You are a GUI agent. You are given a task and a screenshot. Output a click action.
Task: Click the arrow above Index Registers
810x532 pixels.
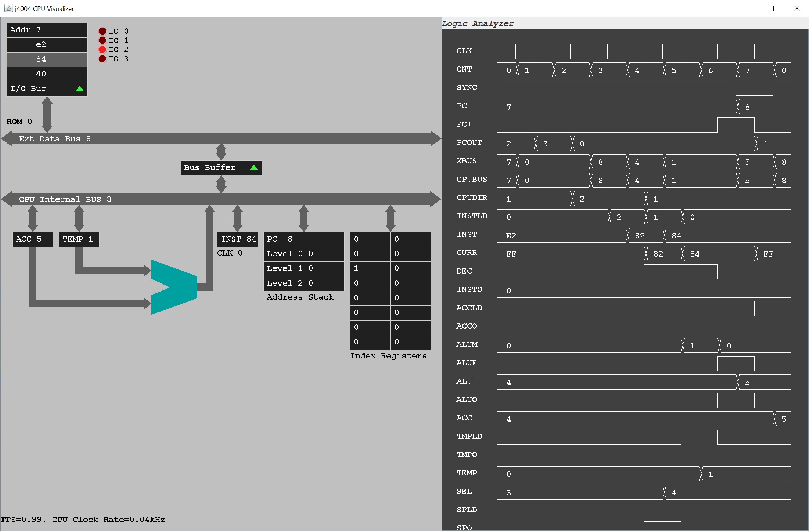[390, 218]
